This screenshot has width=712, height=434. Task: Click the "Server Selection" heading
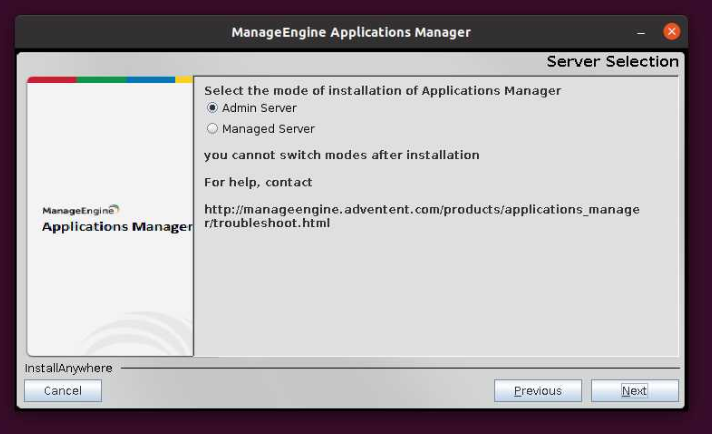coord(612,62)
